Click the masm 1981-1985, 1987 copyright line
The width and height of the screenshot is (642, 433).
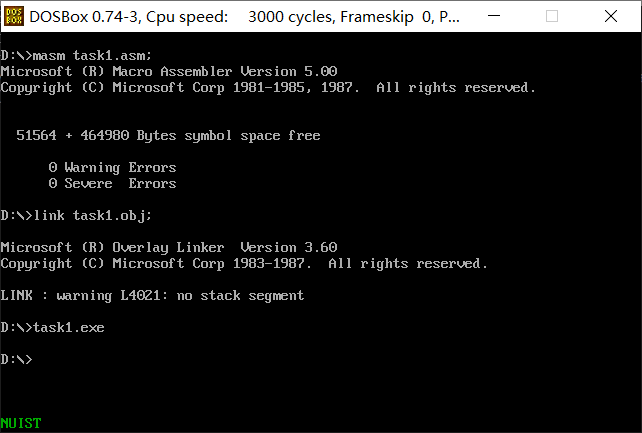[268, 88]
